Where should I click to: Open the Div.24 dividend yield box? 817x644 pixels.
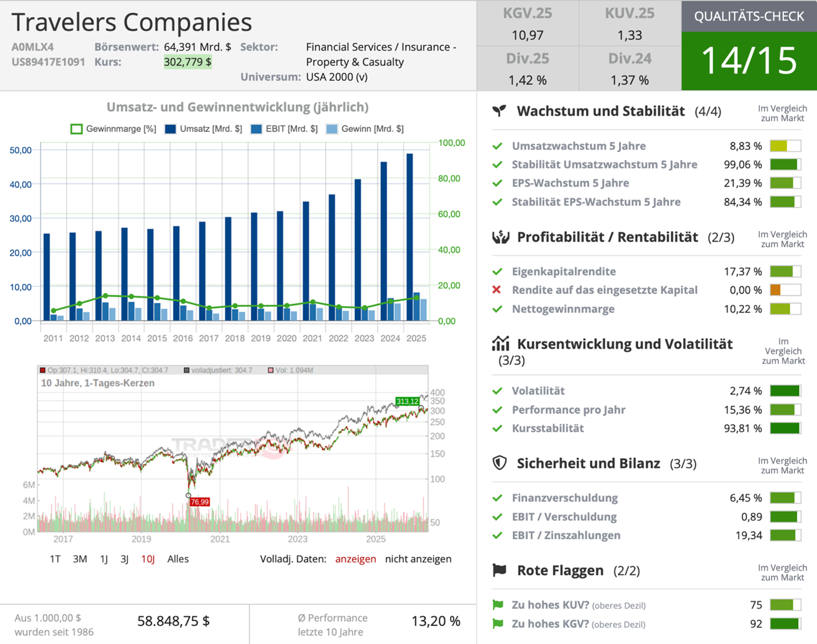[630, 69]
